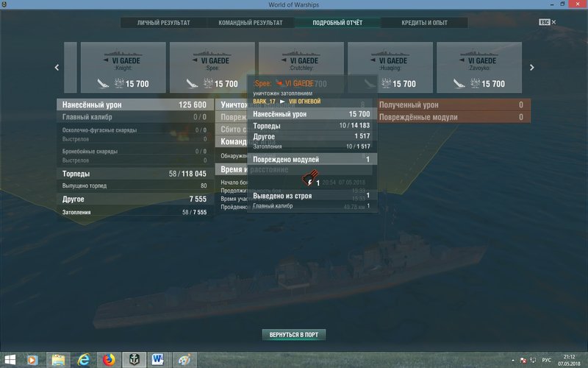Open Microsoft Word taskbar icon
This screenshot has height=368, width=588.
[x=159, y=360]
